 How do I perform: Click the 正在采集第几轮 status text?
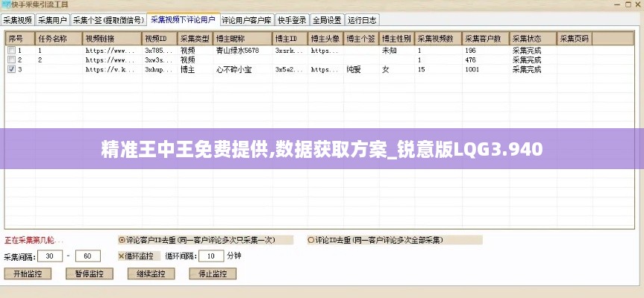(34, 240)
